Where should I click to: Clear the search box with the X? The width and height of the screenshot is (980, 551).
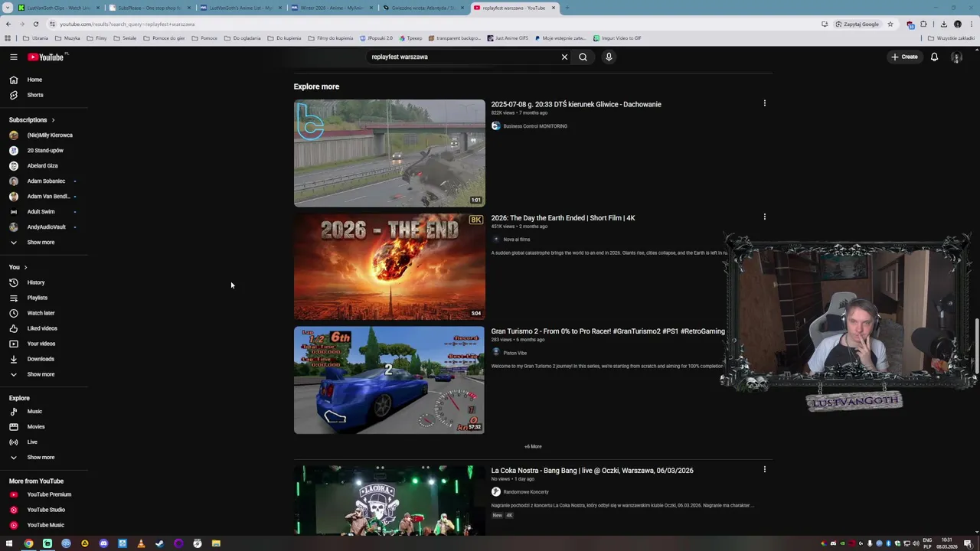coord(564,57)
